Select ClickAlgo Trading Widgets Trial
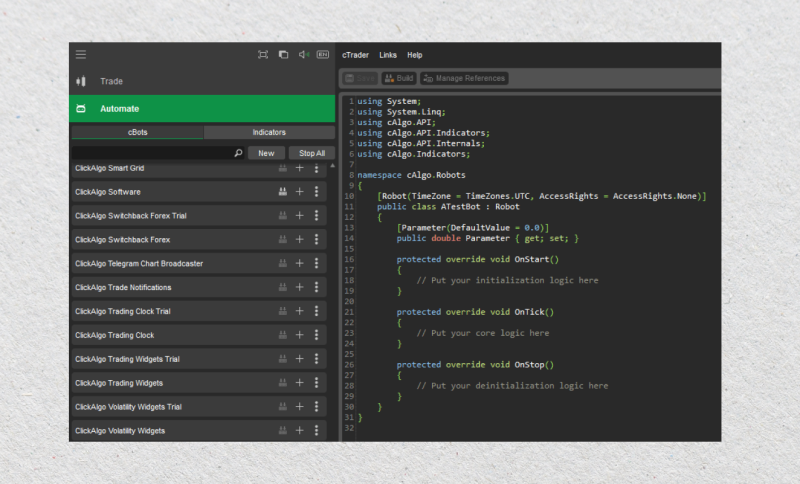The width and height of the screenshot is (800, 484). pos(199,359)
